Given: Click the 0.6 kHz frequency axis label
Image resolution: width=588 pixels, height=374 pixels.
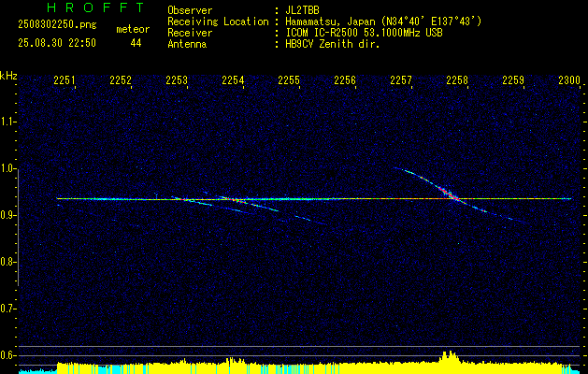Looking at the screenshot, I should (x=7, y=355).
